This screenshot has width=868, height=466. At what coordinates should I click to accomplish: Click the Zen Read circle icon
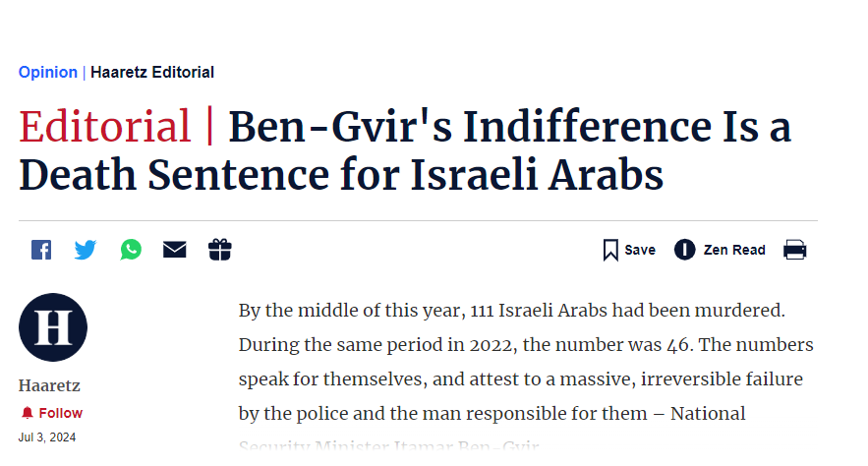[685, 250]
